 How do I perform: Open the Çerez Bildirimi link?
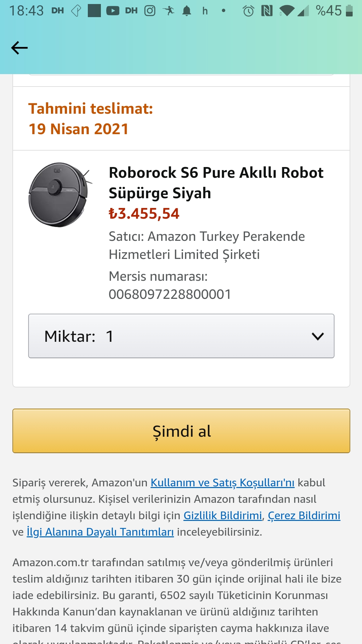coord(304,516)
